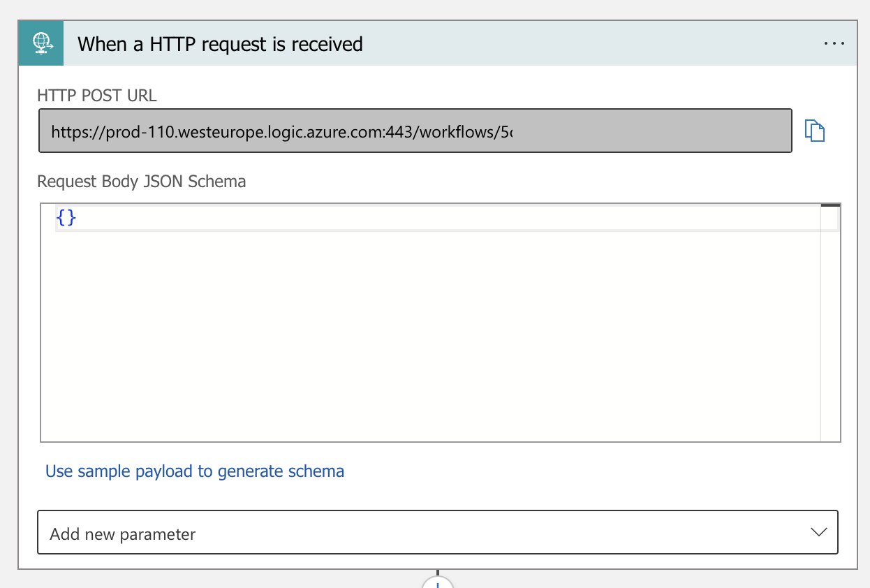870x588 pixels.
Task: Click the Request Body JSON Schema label
Action: coord(141,182)
